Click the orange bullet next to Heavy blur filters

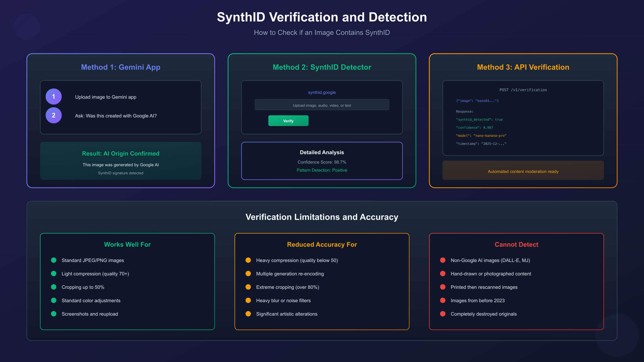pyautogui.click(x=248, y=300)
